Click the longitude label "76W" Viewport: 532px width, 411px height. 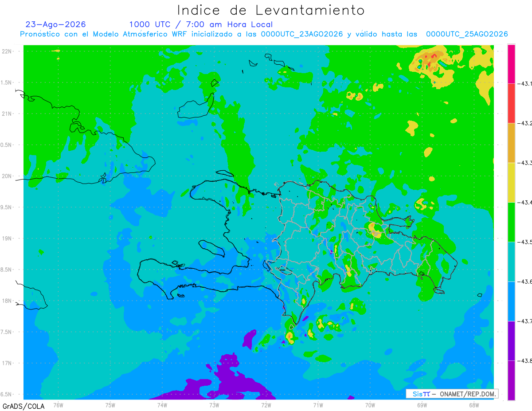[58, 404]
